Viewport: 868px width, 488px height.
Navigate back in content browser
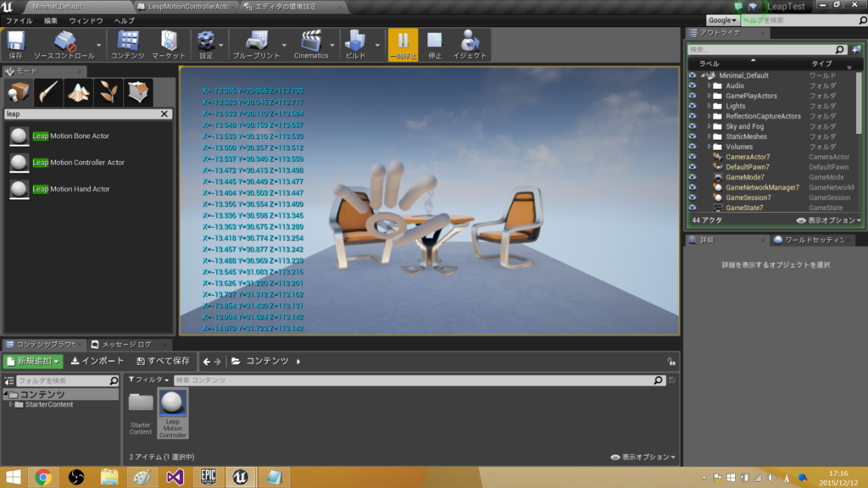pos(207,361)
